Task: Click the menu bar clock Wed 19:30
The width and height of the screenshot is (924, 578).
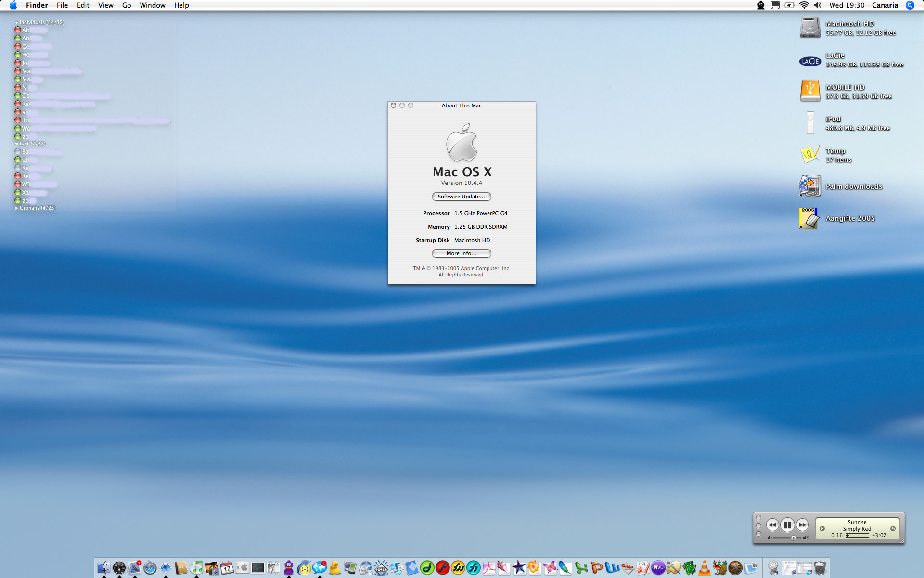Action: coord(847,5)
